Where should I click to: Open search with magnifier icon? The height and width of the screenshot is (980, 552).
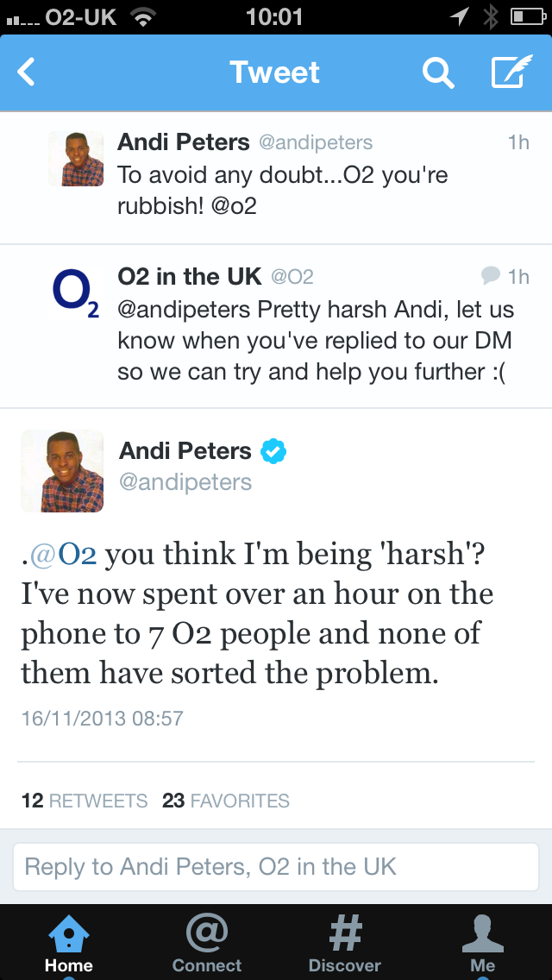click(437, 72)
